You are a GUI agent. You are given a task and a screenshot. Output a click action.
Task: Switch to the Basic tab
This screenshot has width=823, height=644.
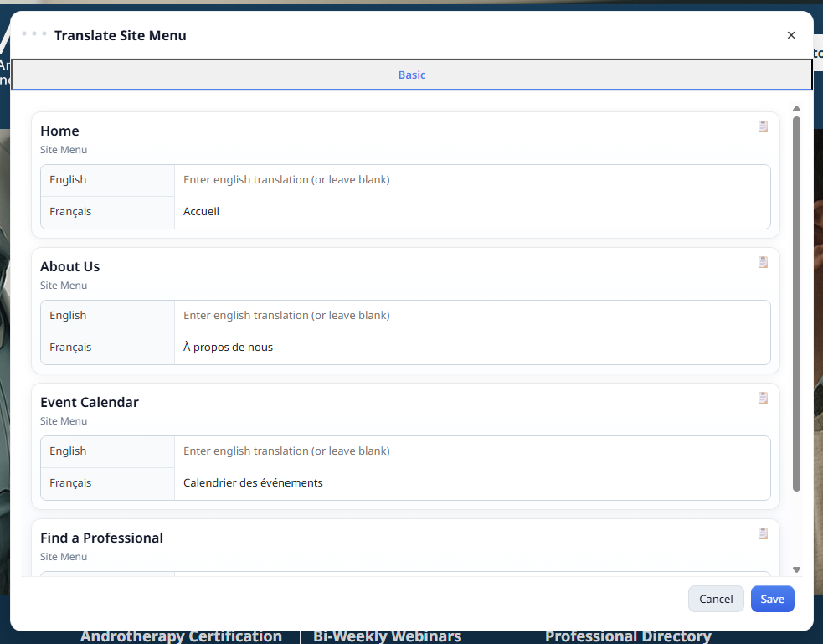(x=412, y=75)
